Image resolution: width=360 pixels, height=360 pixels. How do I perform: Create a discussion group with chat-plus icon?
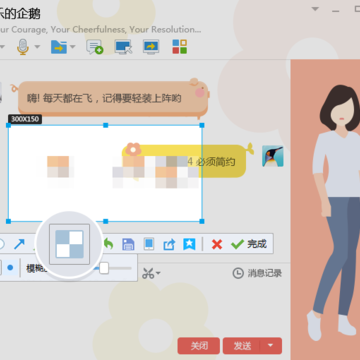coord(95,47)
